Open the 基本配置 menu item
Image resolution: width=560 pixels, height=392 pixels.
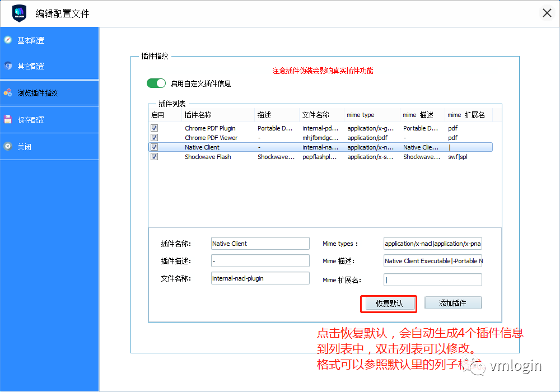[31, 40]
